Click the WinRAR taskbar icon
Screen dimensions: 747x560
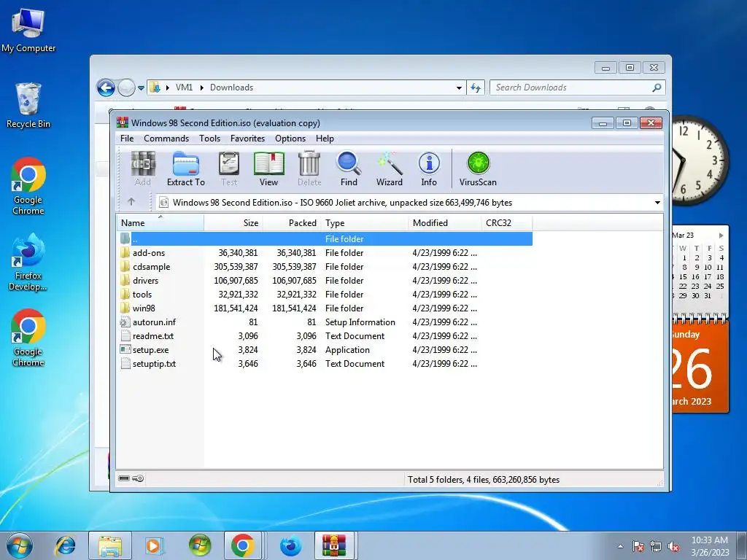tap(334, 545)
